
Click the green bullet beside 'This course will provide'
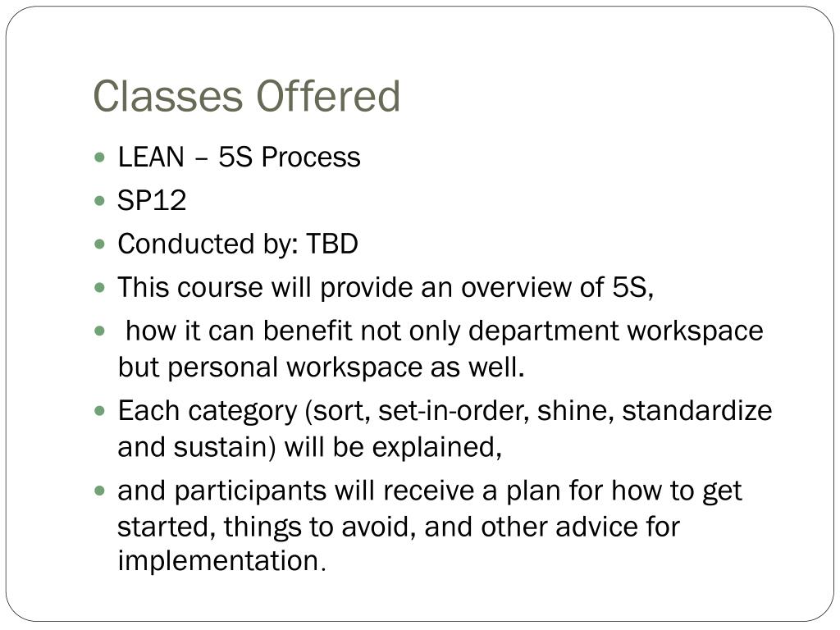[x=99, y=288]
